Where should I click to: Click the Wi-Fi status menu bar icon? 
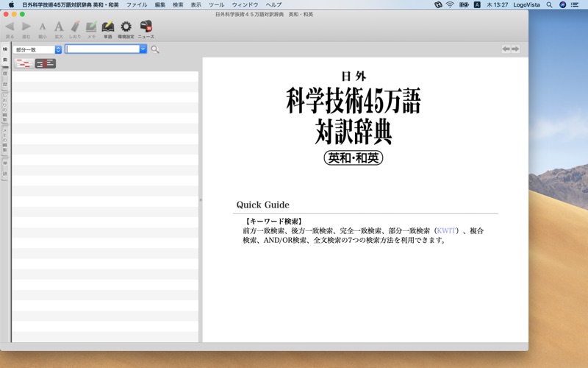[450, 4]
